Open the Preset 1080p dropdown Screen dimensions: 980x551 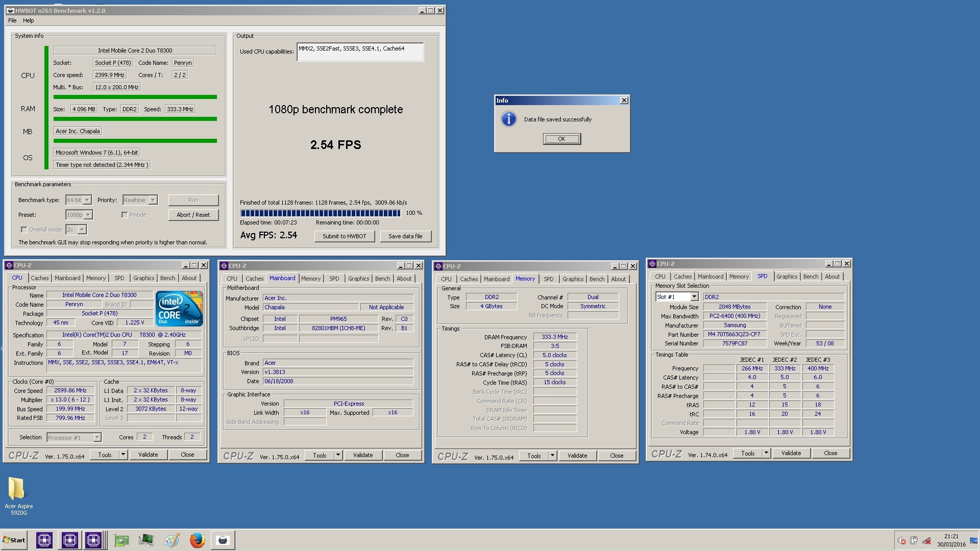[88, 215]
